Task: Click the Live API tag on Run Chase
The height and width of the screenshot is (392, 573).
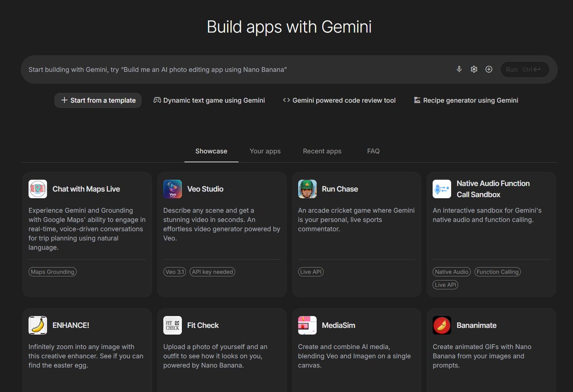Action: pyautogui.click(x=311, y=272)
